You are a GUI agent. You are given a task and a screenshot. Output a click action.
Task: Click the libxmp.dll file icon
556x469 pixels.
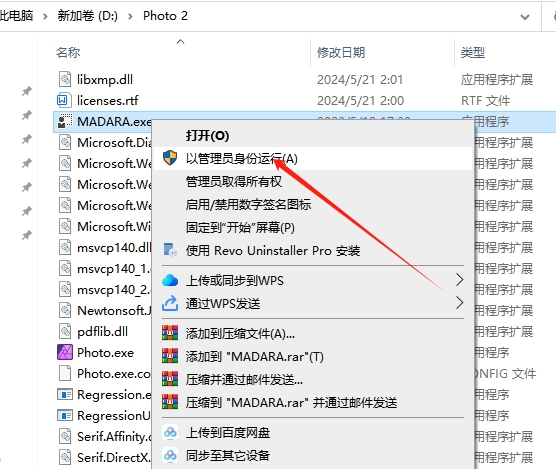coord(65,79)
